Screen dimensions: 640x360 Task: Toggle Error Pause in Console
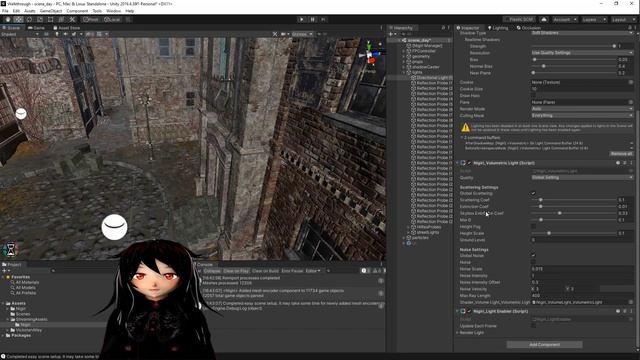(292, 271)
